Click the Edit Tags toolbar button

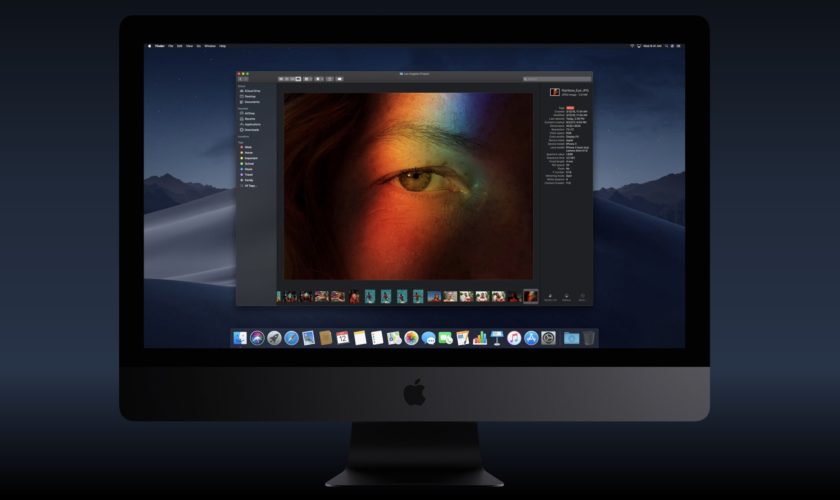[x=340, y=79]
